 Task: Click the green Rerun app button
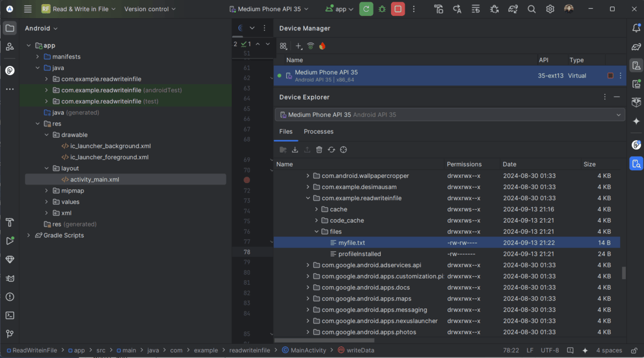point(366,9)
